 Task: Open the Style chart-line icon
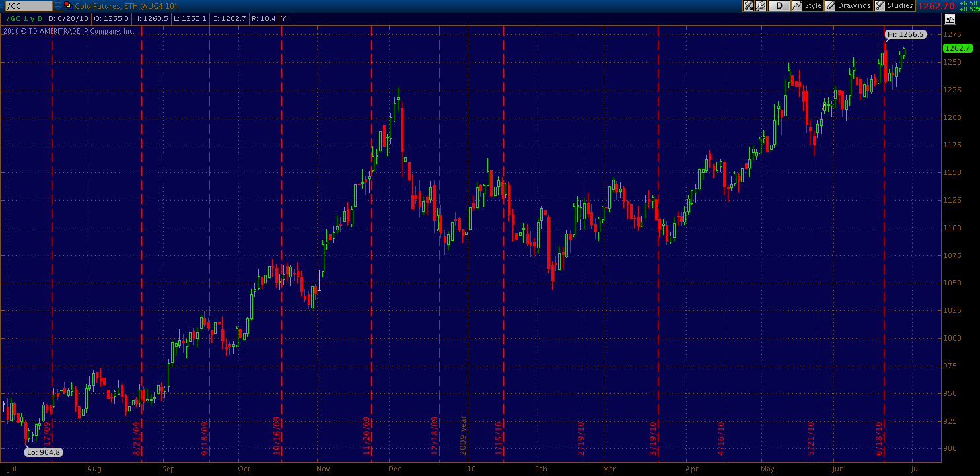[797, 5]
